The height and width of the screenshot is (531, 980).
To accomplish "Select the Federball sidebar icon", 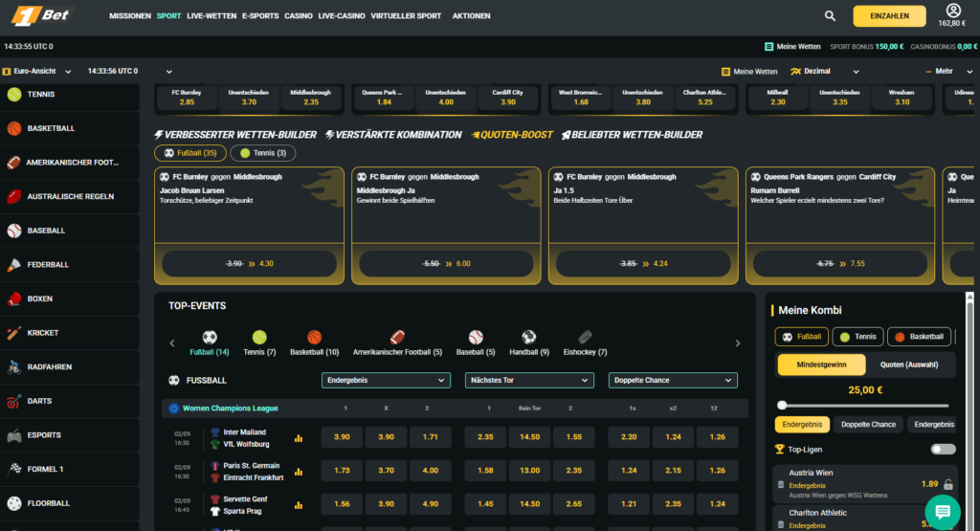I will tap(13, 265).
